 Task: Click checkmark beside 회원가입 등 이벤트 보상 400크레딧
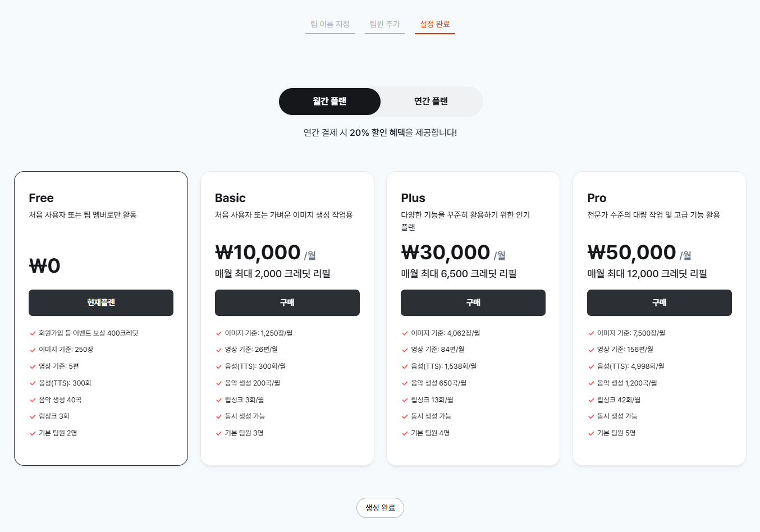click(x=33, y=333)
